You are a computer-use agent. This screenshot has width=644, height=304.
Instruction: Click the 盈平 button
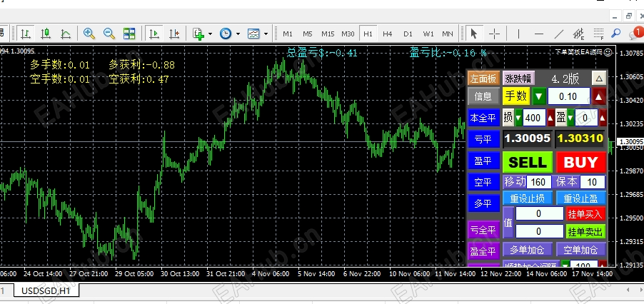(483, 161)
